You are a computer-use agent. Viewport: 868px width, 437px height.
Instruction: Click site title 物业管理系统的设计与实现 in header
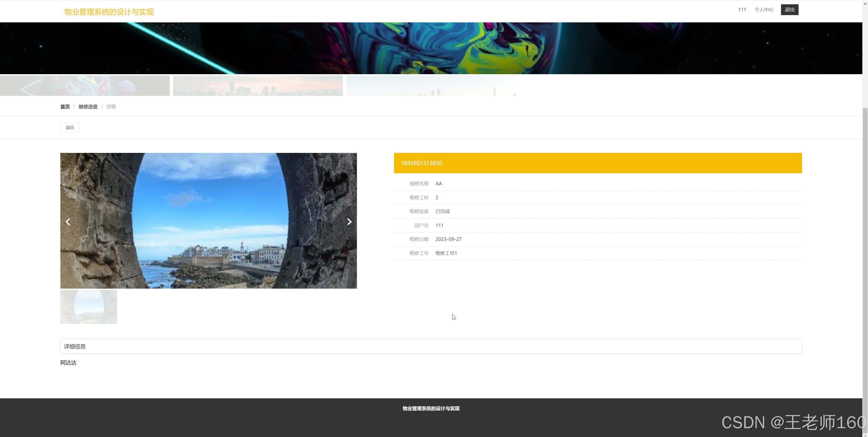pyautogui.click(x=109, y=12)
